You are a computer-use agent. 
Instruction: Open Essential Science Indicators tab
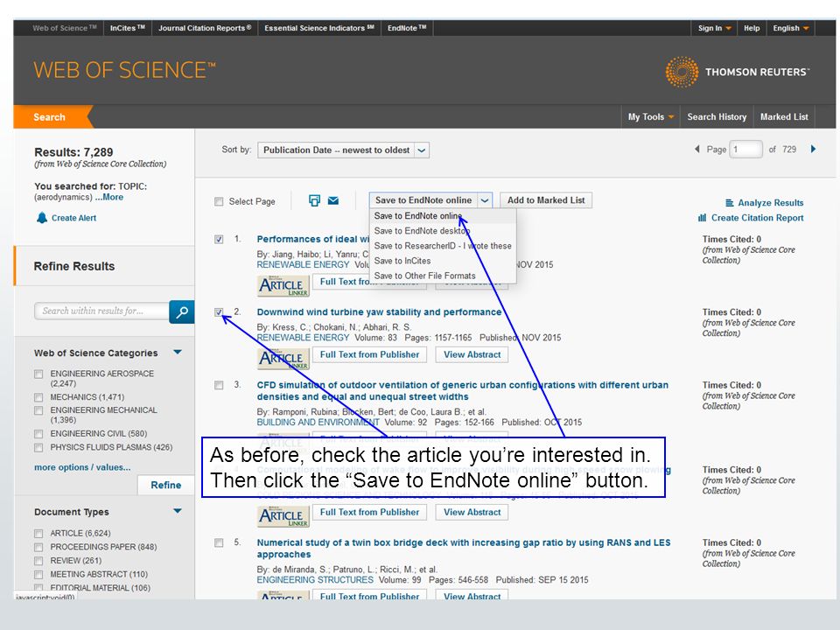[319, 28]
